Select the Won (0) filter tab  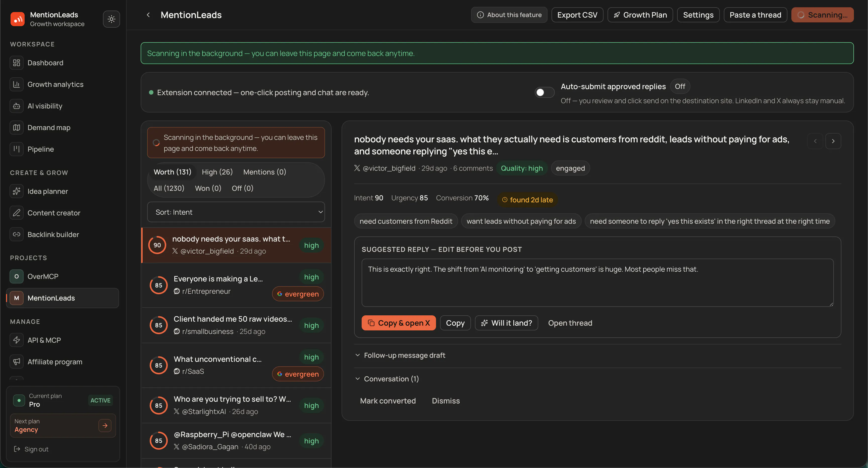tap(208, 188)
